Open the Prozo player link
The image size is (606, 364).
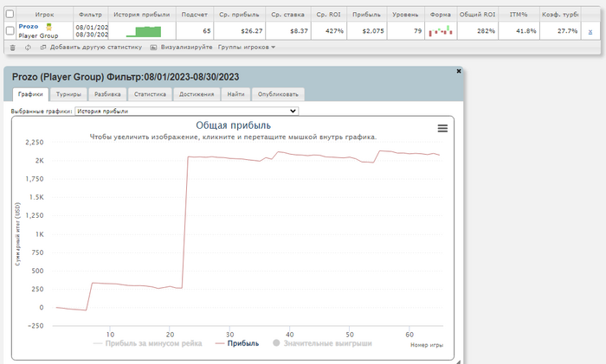point(29,26)
